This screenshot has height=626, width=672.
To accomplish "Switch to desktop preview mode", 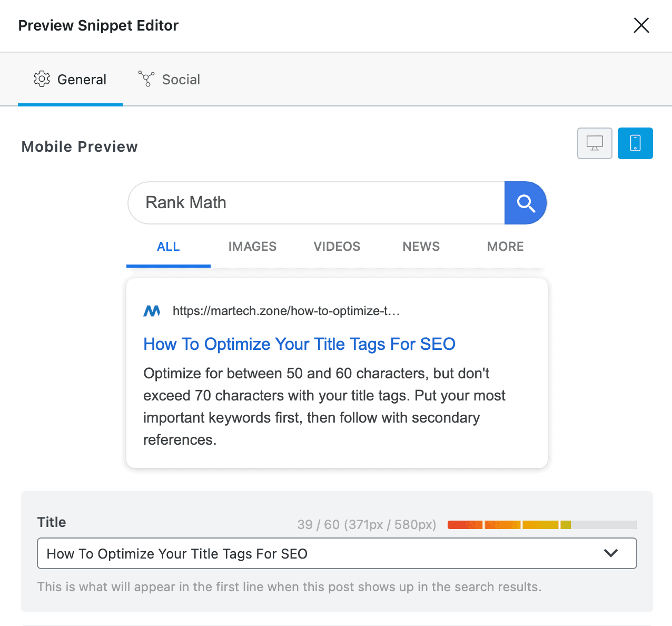I will point(595,143).
